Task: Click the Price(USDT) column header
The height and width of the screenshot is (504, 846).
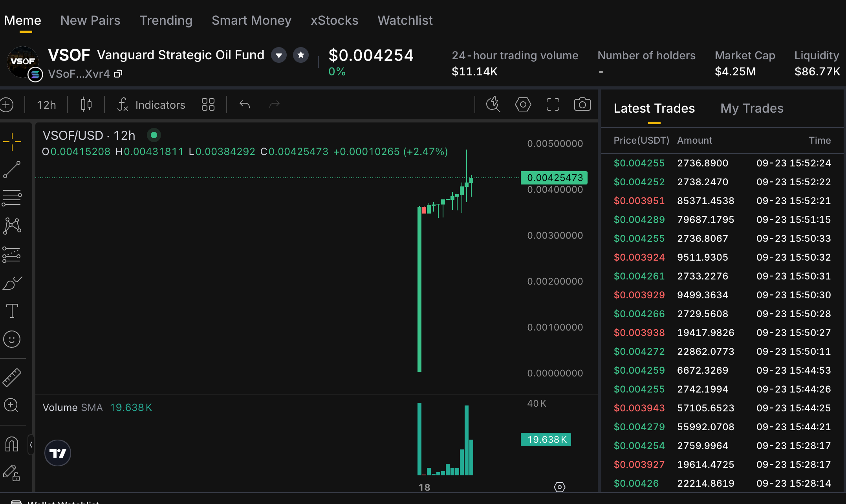Action: (x=641, y=141)
